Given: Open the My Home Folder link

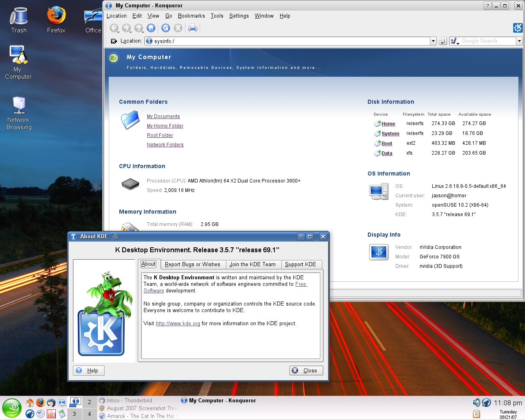Looking at the screenshot, I should (x=165, y=126).
